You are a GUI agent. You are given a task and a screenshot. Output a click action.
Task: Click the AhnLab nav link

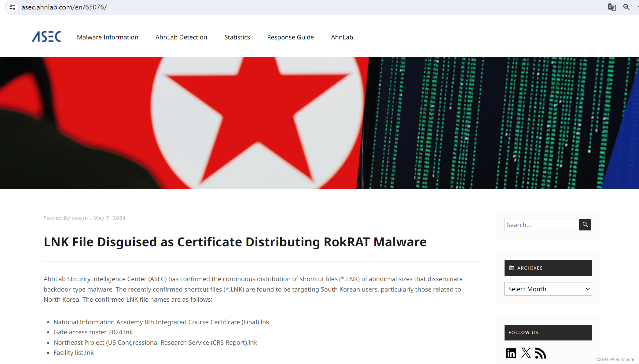[x=342, y=37]
